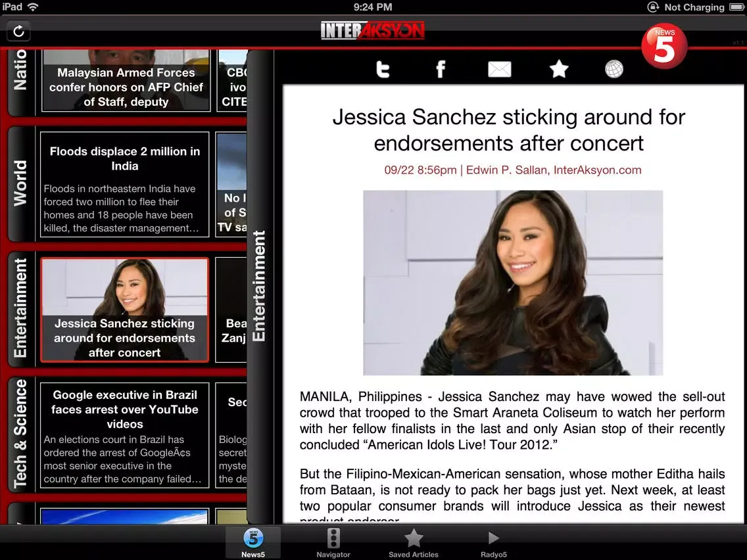Open article in browser via globe icon

(614, 70)
